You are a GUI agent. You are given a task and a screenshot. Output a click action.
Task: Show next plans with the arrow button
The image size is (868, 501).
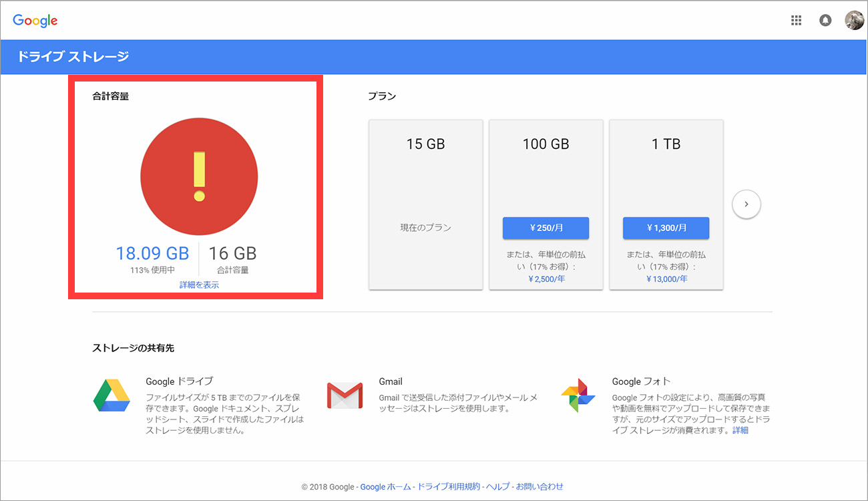point(746,204)
